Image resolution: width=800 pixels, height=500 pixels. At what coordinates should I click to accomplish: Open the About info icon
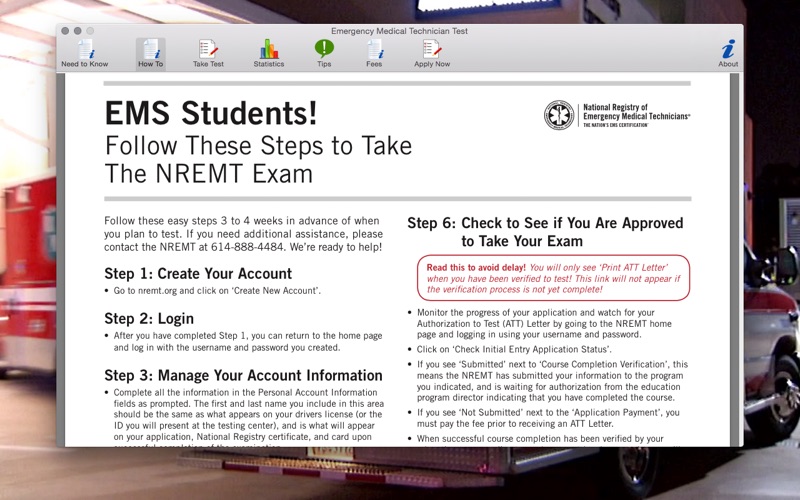coord(728,54)
